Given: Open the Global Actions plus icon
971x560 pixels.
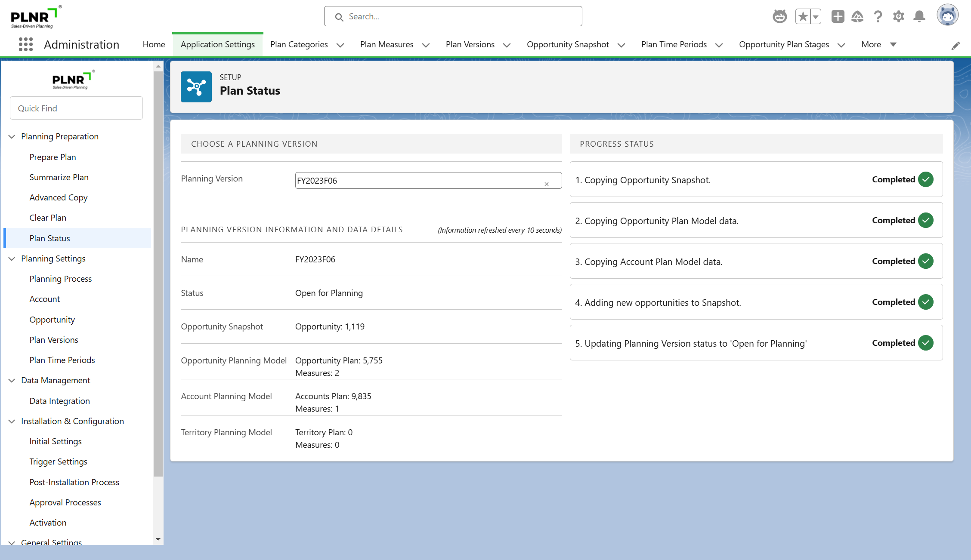Looking at the screenshot, I should pyautogui.click(x=838, y=17).
